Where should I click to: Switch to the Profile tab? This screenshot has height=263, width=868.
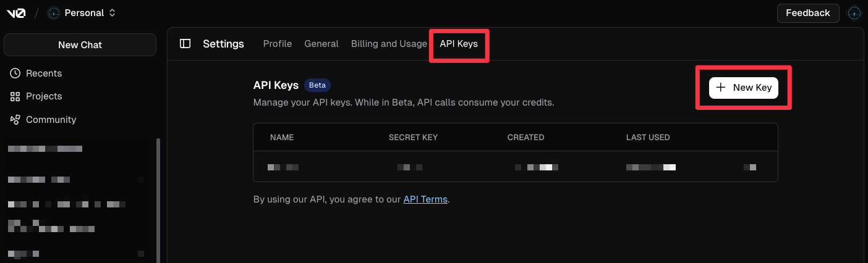coord(278,44)
